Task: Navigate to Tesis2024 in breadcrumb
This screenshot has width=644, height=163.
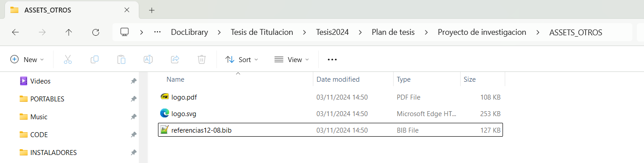Action: coord(332,32)
